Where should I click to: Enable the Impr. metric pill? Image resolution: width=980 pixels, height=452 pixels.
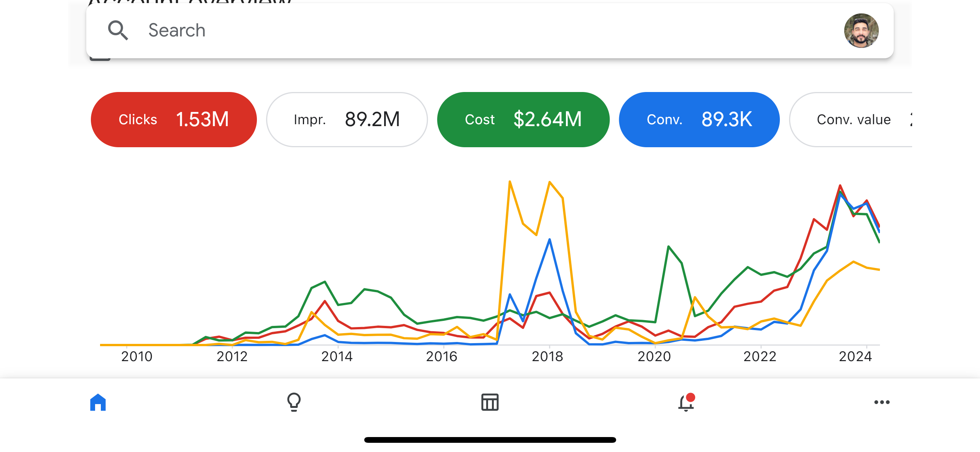point(347,120)
